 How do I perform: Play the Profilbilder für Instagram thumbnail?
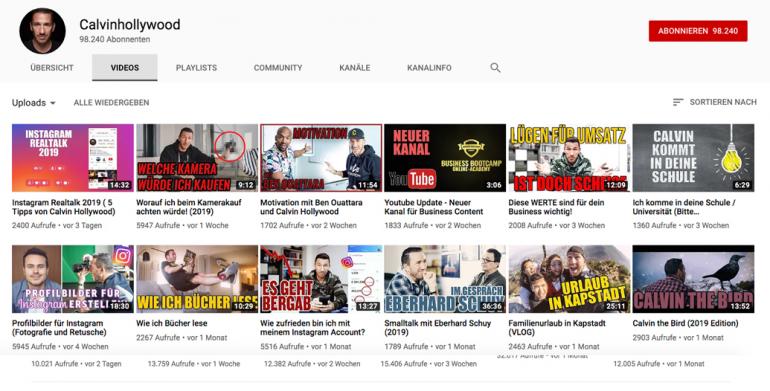click(73, 279)
